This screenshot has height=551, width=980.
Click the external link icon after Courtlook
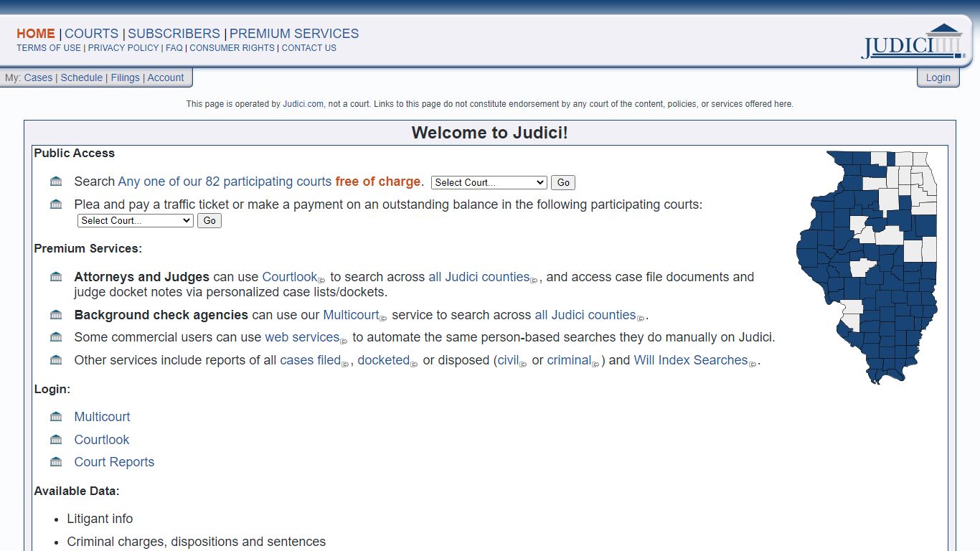tap(322, 280)
